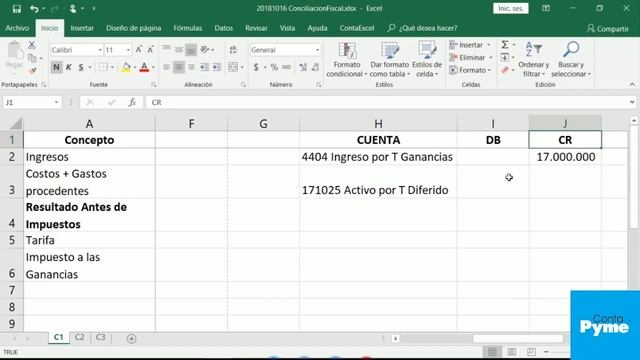Image resolution: width=640 pixels, height=360 pixels.
Task: Open the Archivo menu
Action: pyautogui.click(x=17, y=28)
